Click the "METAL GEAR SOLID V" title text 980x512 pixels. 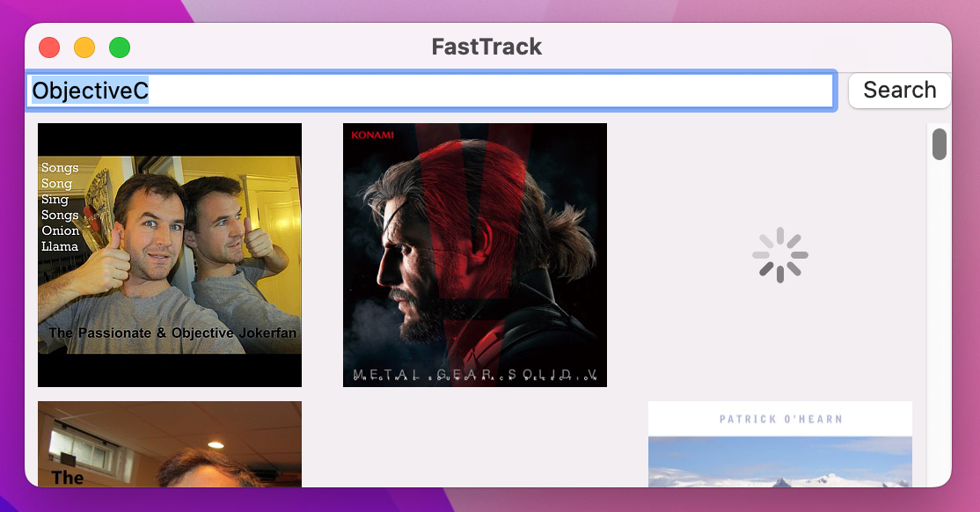pos(475,373)
